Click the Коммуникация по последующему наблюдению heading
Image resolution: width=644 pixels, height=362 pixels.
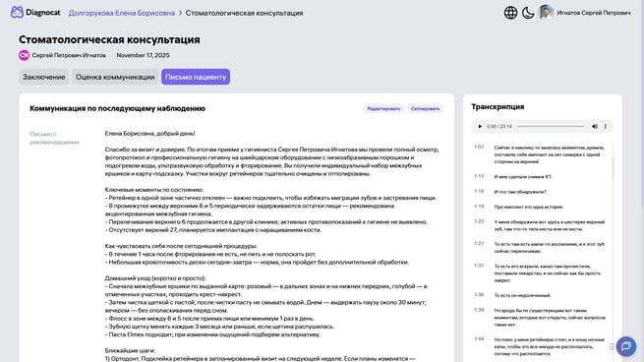pyautogui.click(x=117, y=108)
